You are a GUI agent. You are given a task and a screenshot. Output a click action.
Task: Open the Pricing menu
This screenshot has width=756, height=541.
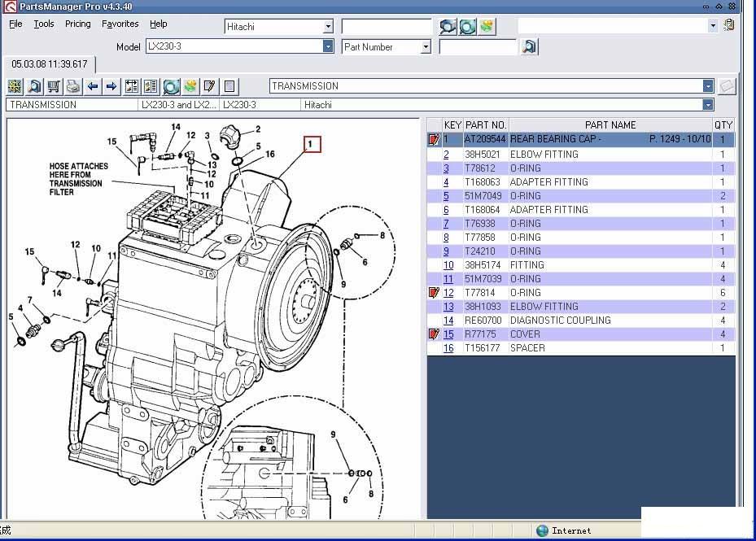tap(77, 24)
